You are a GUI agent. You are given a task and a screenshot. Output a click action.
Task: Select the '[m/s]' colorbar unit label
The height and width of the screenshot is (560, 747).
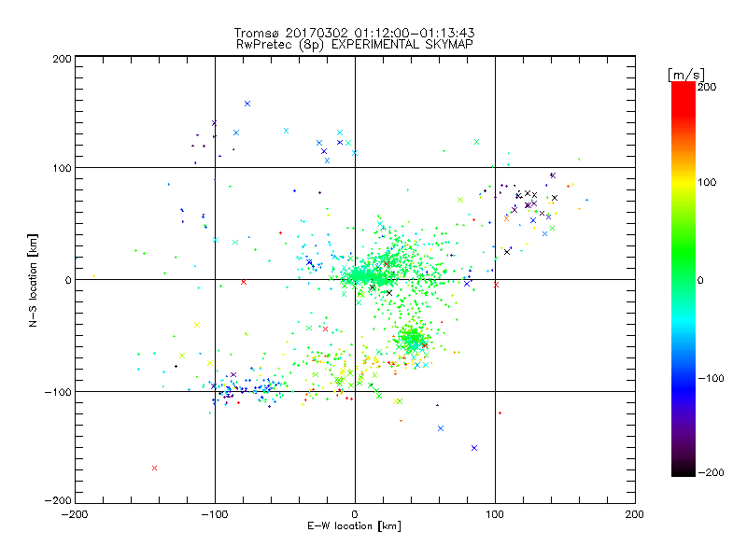click(686, 75)
